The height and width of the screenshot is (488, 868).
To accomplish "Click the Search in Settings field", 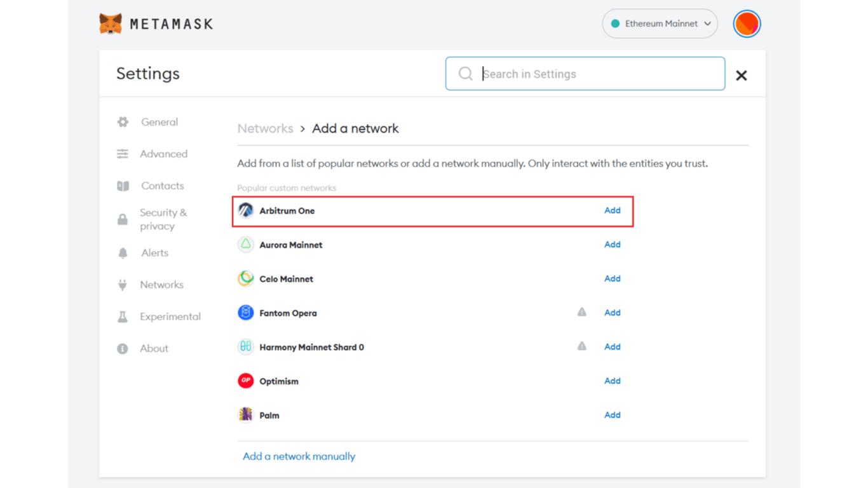I will click(585, 73).
